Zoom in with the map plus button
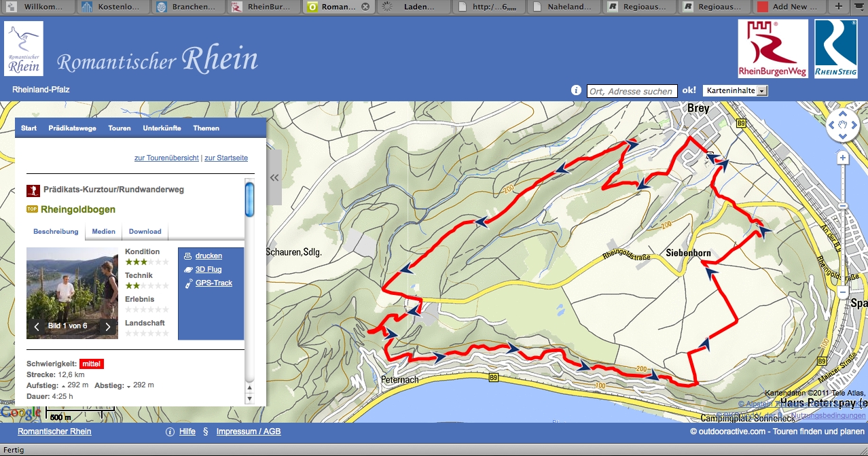 (843, 158)
